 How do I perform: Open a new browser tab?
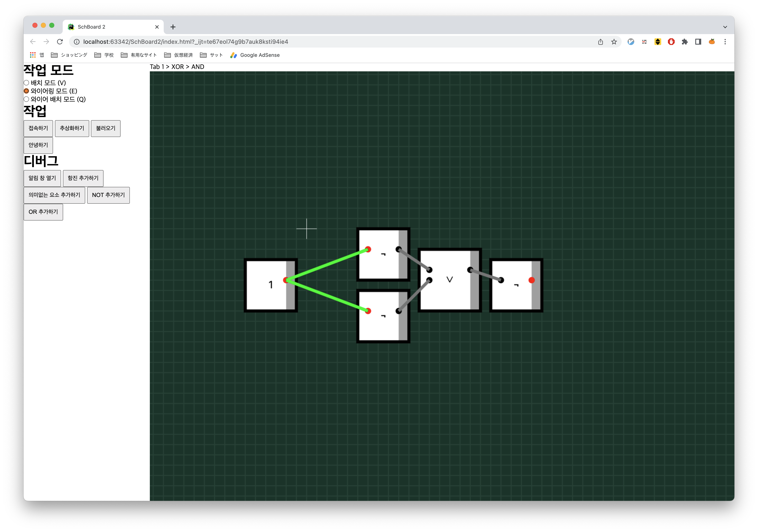pyautogui.click(x=173, y=27)
